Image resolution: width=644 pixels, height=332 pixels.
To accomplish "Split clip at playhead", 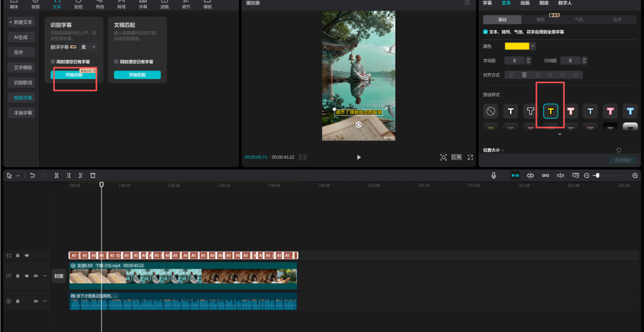I will (57, 176).
